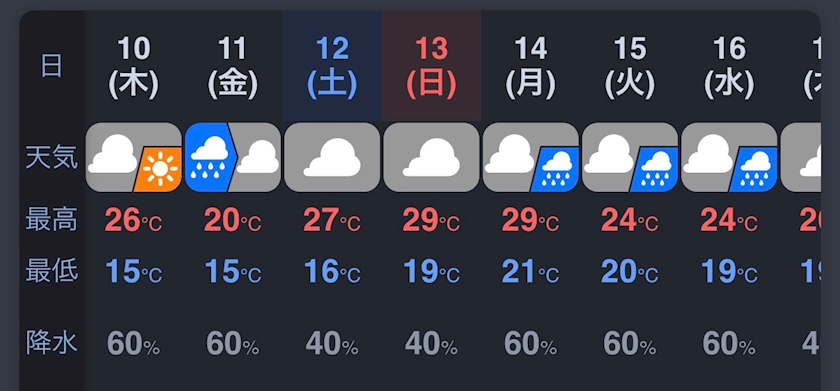Click the cloudy-then-rain icon for the 16th
Image resolution: width=840 pixels, height=391 pixels.
(729, 157)
